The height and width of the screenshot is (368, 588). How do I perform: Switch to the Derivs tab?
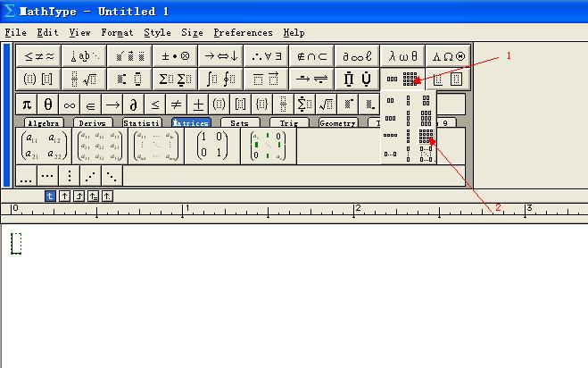pyautogui.click(x=93, y=122)
